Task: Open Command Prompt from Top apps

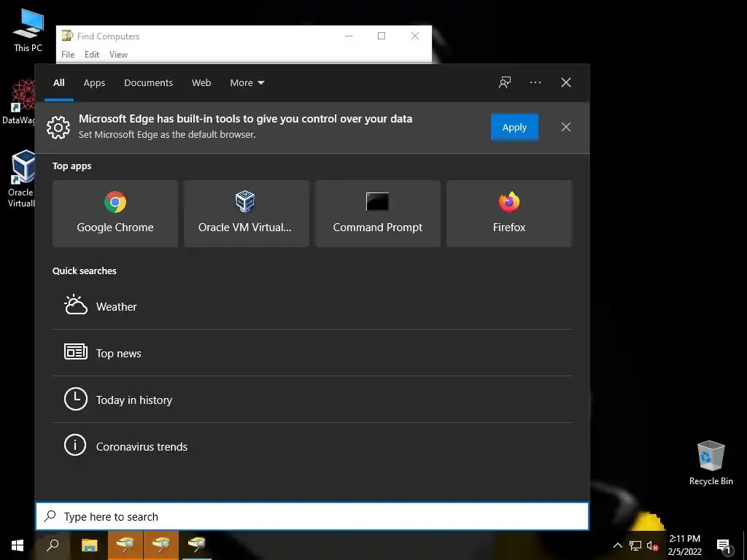Action: [x=378, y=214]
